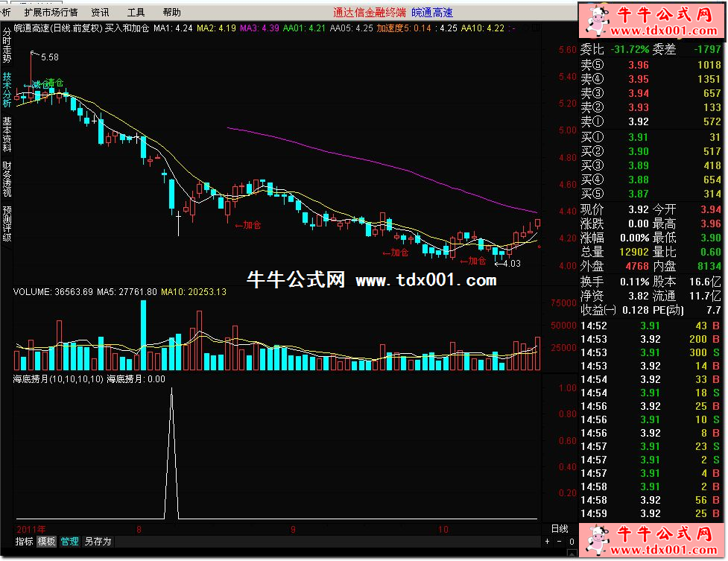Click the MA10: 20253.13 volume label

pyautogui.click(x=194, y=292)
